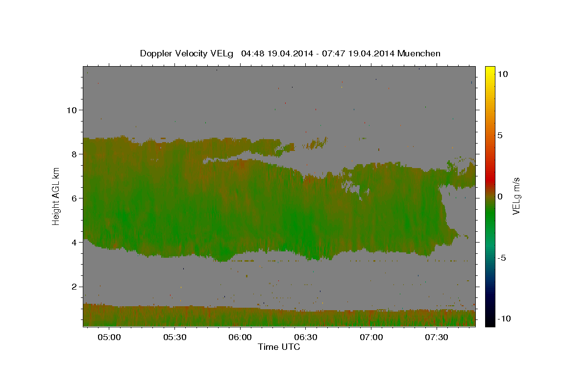Click the colorbar value 5 label

click(500, 135)
